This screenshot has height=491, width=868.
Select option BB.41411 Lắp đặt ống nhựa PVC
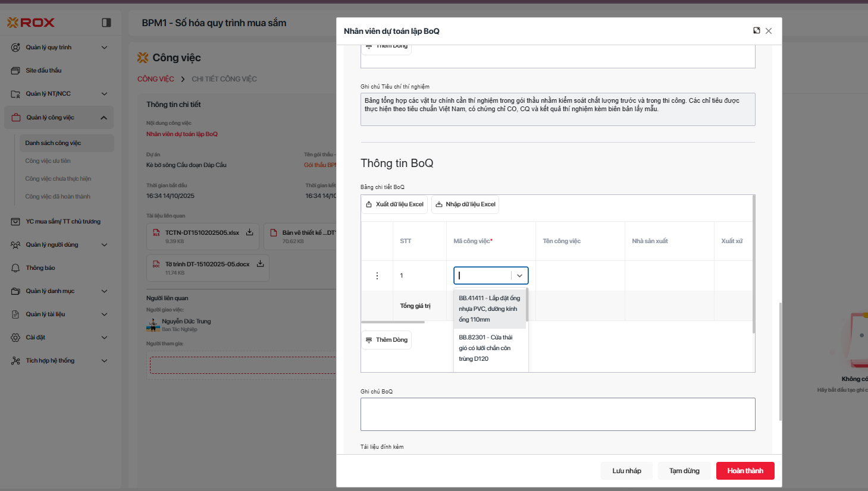click(x=489, y=309)
